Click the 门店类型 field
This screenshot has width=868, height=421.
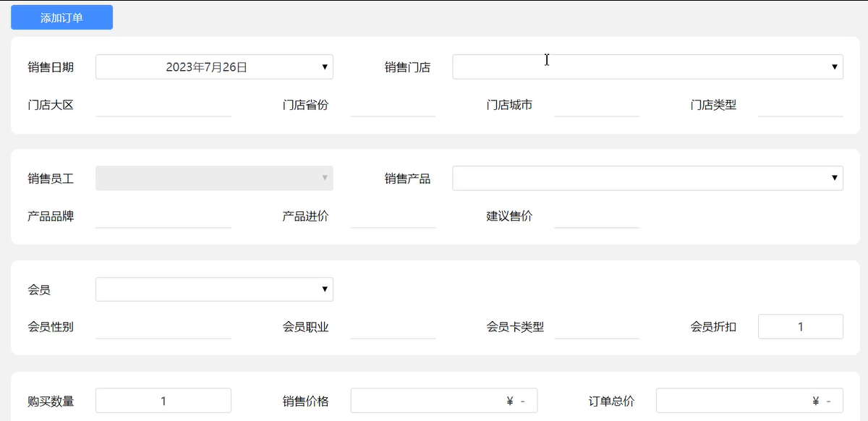tap(801, 105)
